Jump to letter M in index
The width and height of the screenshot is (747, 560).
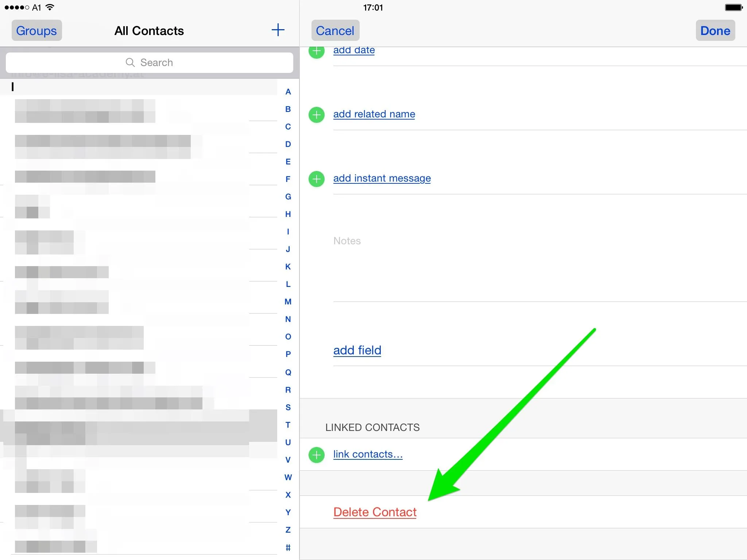[288, 302]
